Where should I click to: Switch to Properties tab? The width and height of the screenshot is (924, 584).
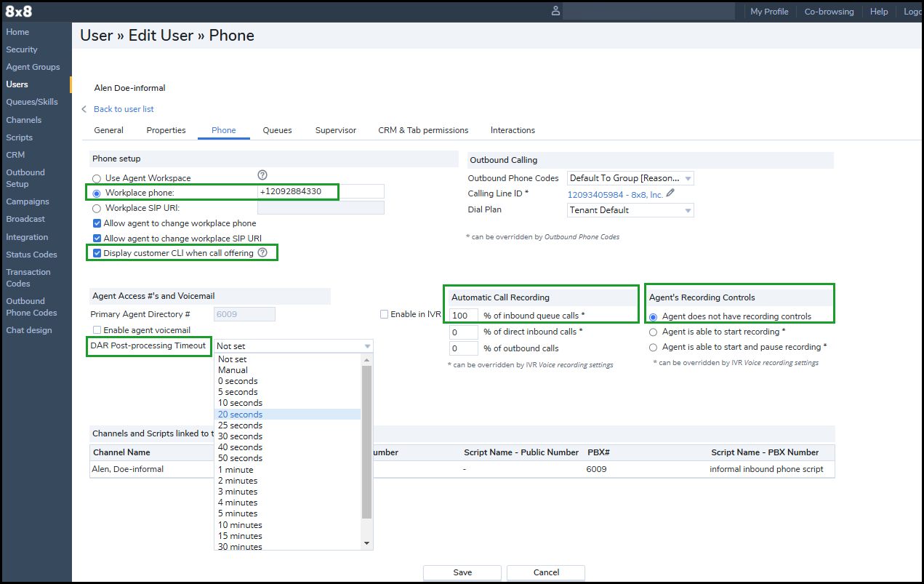point(166,130)
